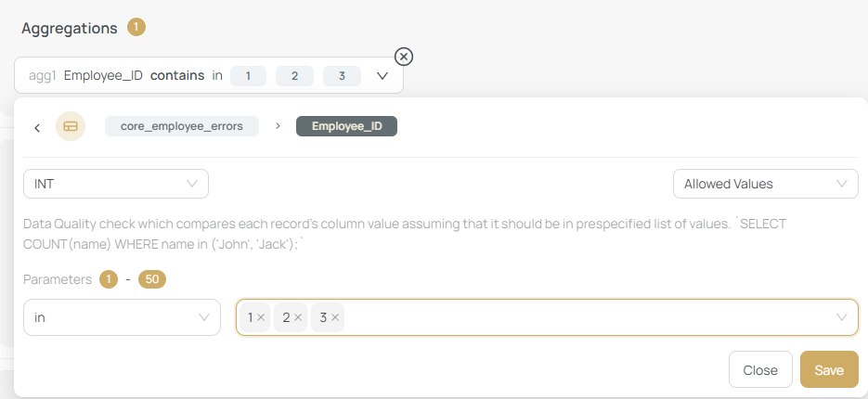Click the value 1 chip in agg1 summary
This screenshot has width=868, height=399.
(x=248, y=76)
